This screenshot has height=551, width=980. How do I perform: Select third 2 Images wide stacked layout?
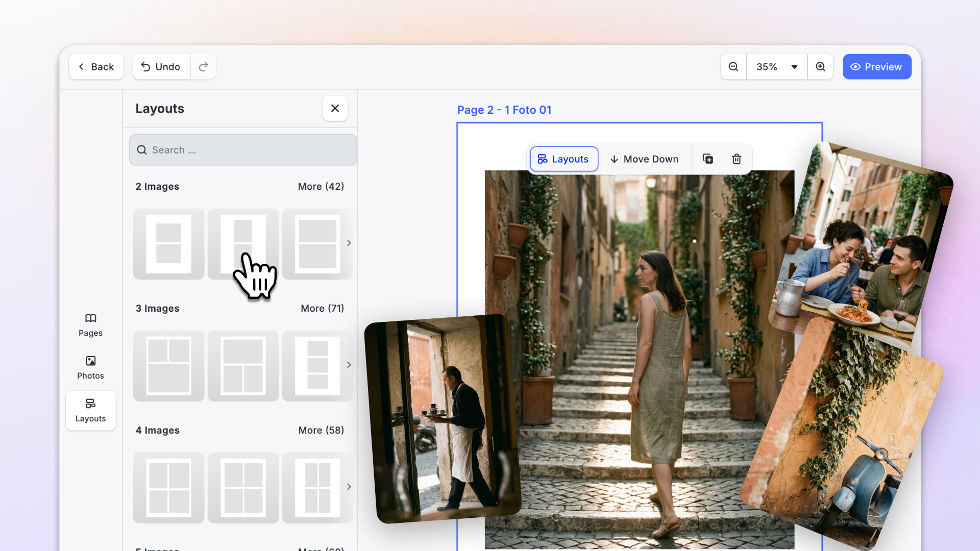(317, 244)
